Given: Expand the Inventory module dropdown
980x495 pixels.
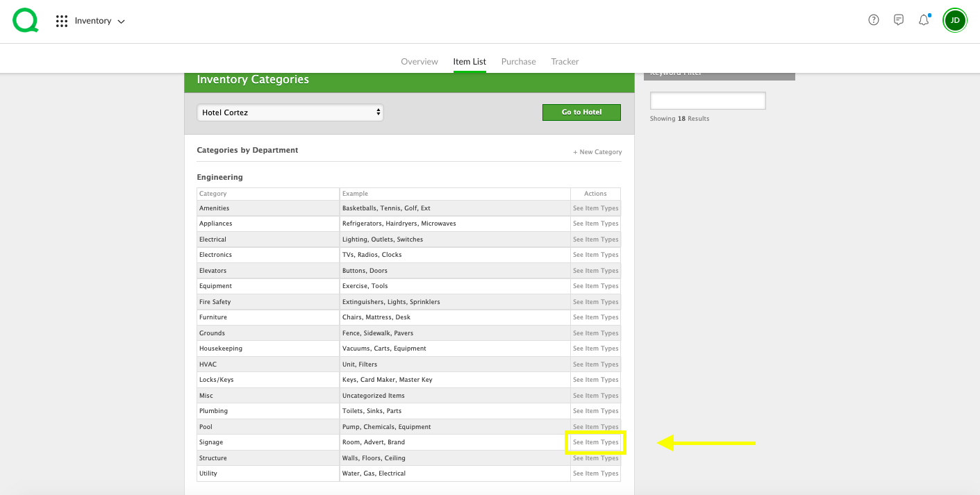Looking at the screenshot, I should click(x=120, y=21).
